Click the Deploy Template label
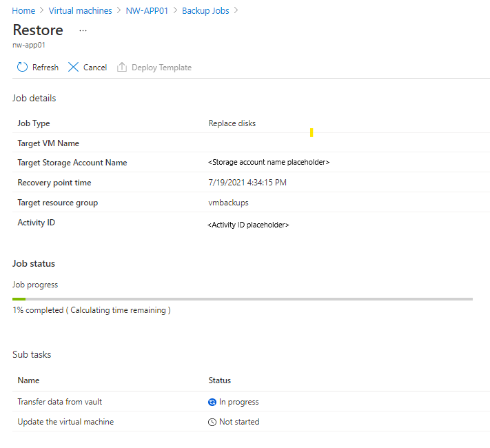The width and height of the screenshot is (490, 448). [x=161, y=68]
